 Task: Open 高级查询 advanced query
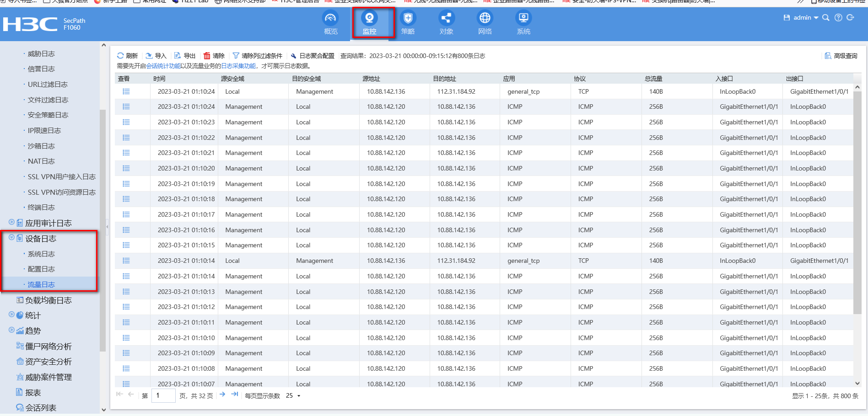[841, 56]
